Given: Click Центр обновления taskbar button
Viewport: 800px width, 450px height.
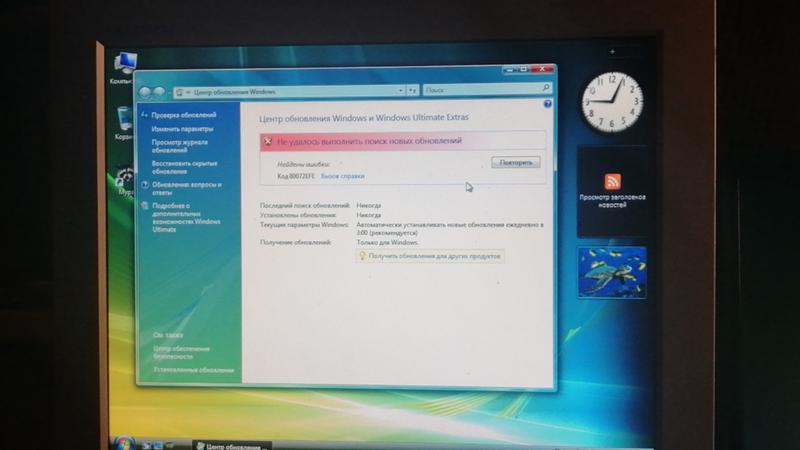Looking at the screenshot, I should (x=232, y=446).
